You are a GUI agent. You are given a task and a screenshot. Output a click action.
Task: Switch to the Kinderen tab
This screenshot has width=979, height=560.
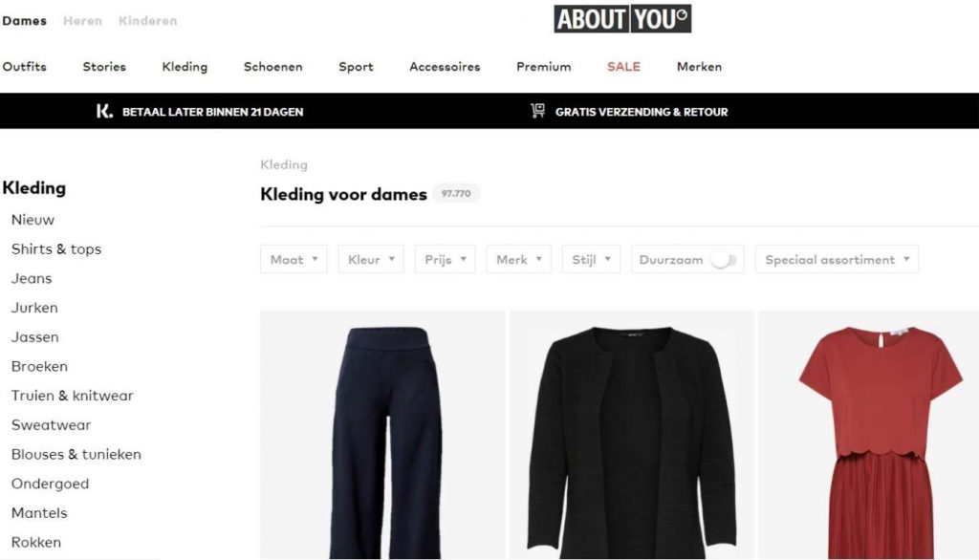coord(148,21)
